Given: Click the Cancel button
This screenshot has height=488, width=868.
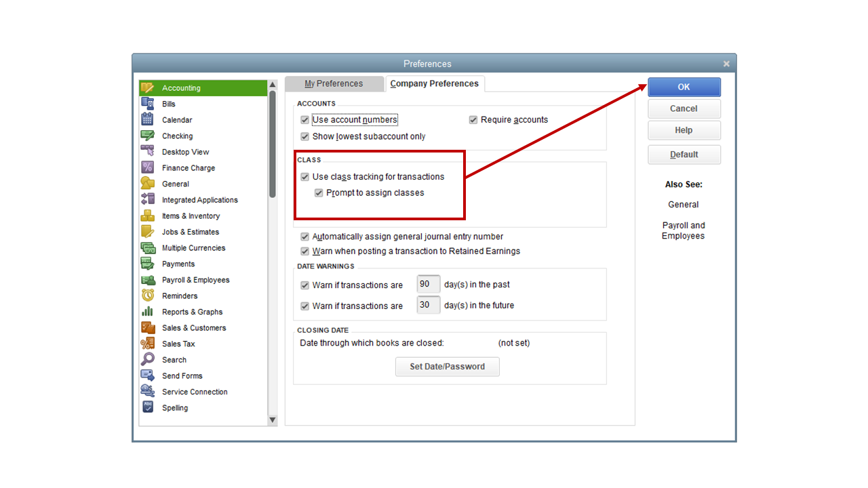Looking at the screenshot, I should pos(684,108).
